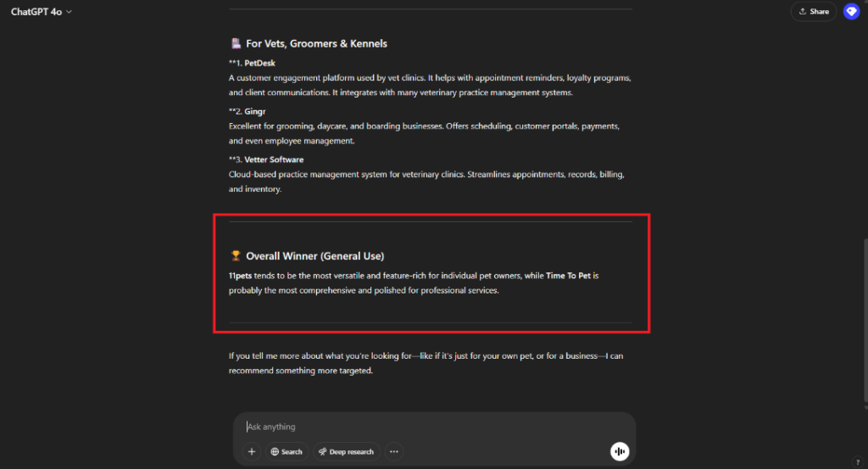This screenshot has height=469, width=868.
Task: Open the ChatGPT 4o model selector dropdown
Action: pos(42,12)
